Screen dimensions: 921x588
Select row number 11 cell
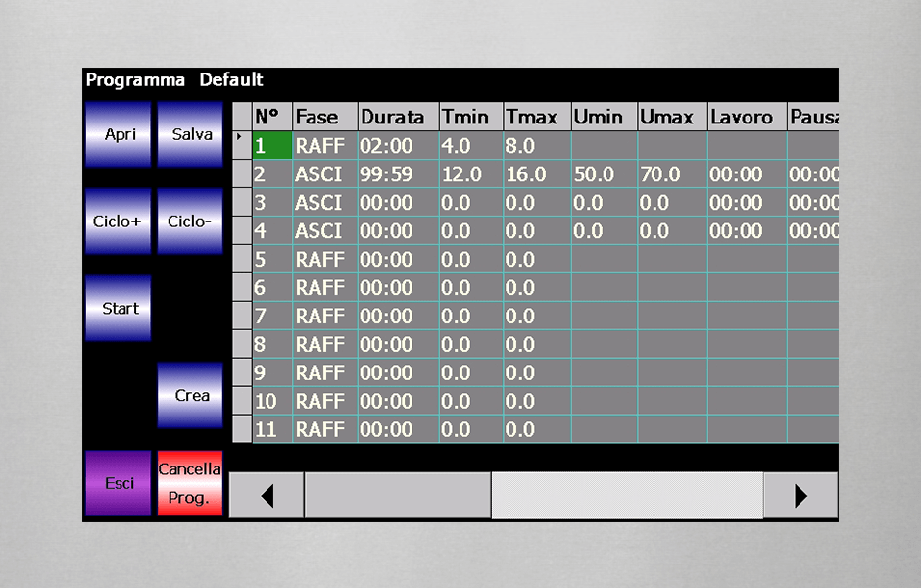272,429
